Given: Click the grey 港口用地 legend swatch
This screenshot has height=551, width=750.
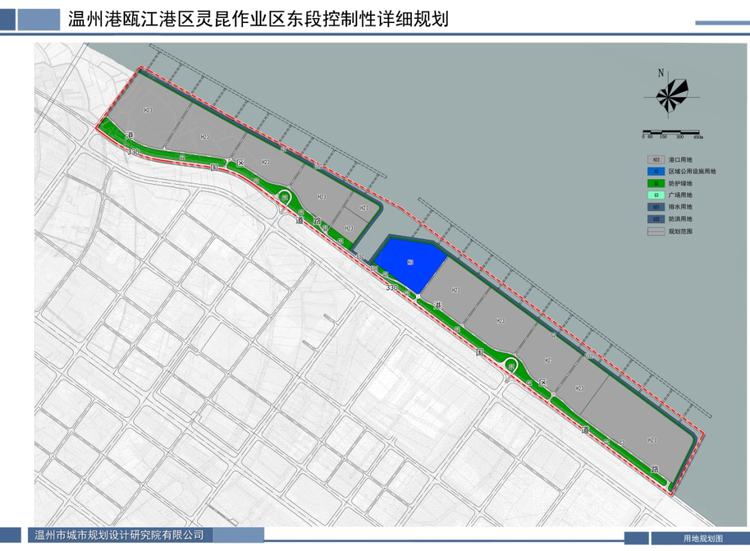Looking at the screenshot, I should point(655,159).
